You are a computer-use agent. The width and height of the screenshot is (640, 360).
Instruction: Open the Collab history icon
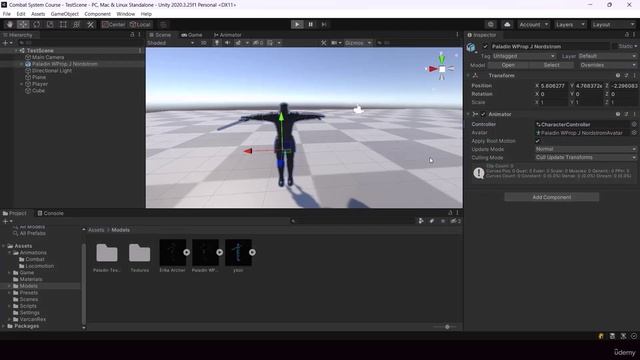[491, 24]
